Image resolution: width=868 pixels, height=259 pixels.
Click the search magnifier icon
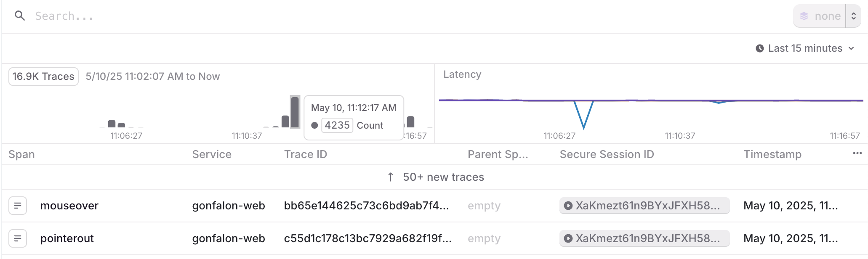19,16
